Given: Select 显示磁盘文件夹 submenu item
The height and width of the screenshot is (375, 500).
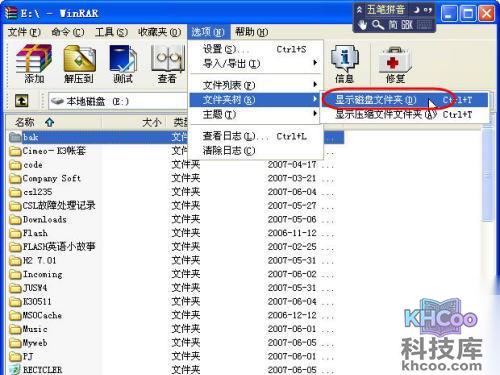Looking at the screenshot, I should pos(405,99).
